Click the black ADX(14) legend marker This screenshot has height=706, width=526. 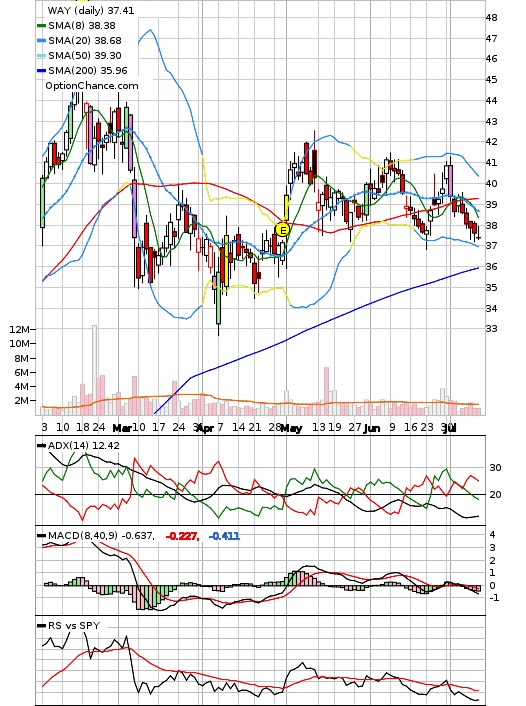[x=41, y=446]
